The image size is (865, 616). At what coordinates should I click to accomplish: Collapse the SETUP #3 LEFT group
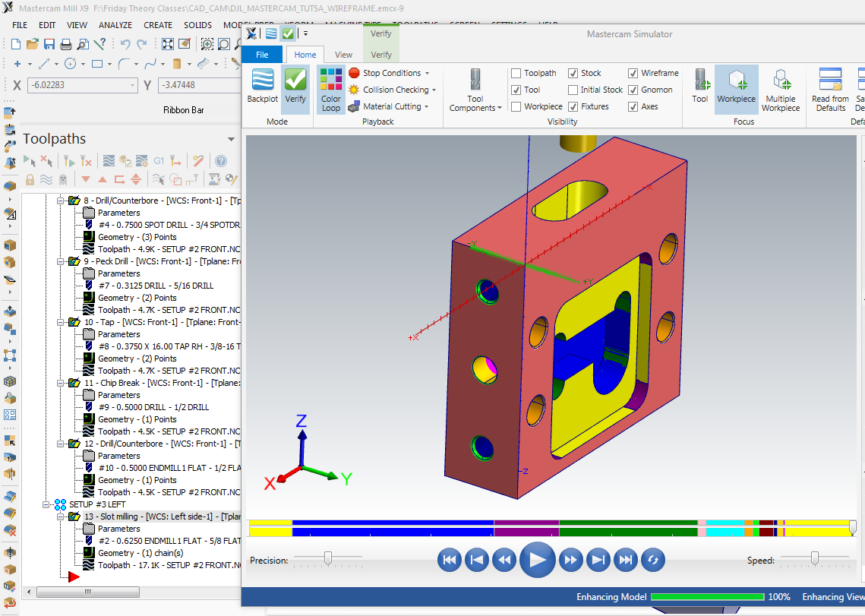pos(46,504)
